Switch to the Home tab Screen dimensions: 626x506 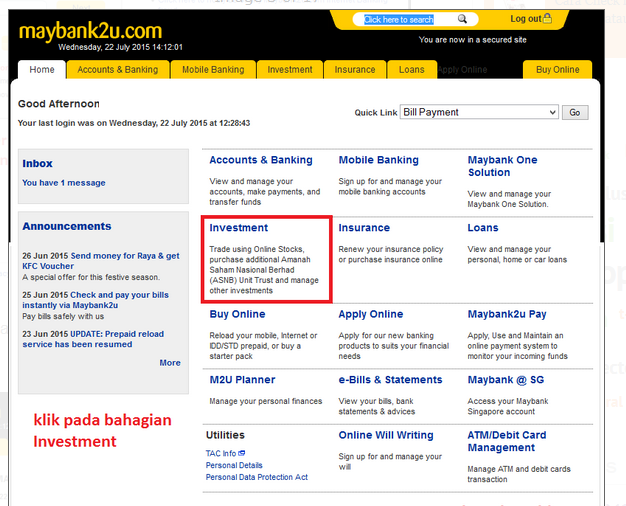pos(42,69)
